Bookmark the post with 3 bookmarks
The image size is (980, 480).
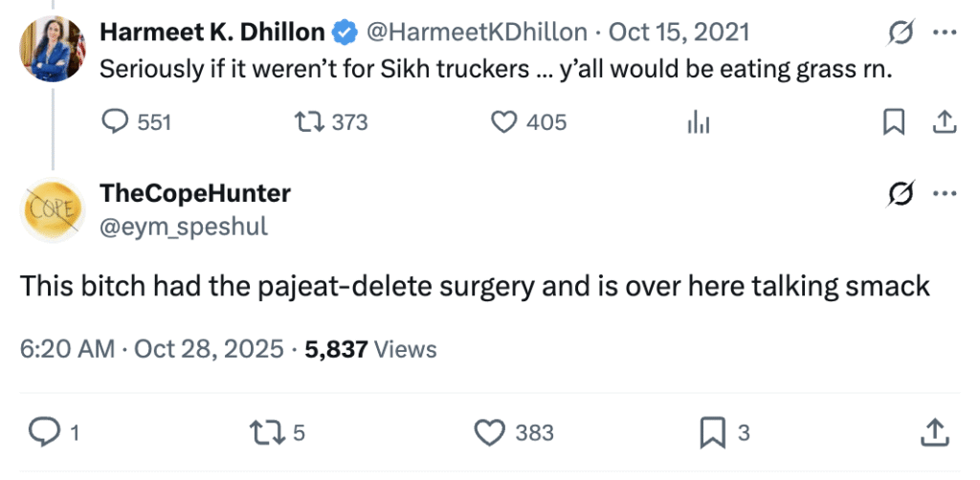(712, 433)
